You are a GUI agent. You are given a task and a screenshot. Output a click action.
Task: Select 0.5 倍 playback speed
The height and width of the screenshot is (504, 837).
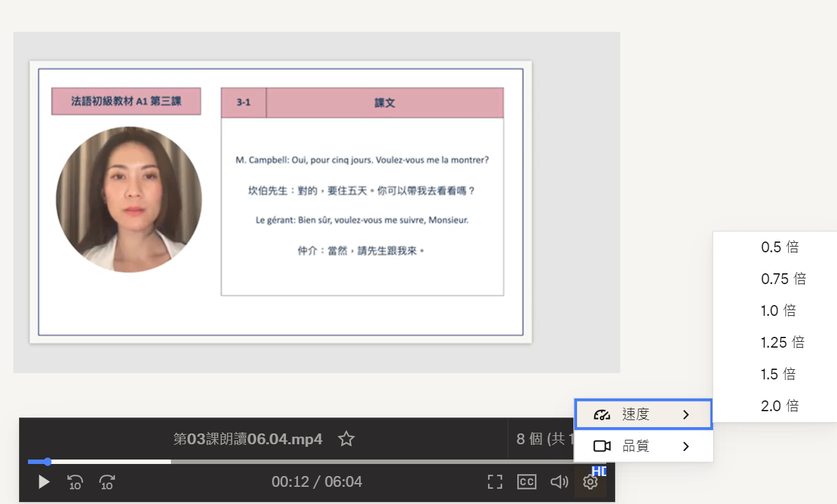tap(779, 247)
